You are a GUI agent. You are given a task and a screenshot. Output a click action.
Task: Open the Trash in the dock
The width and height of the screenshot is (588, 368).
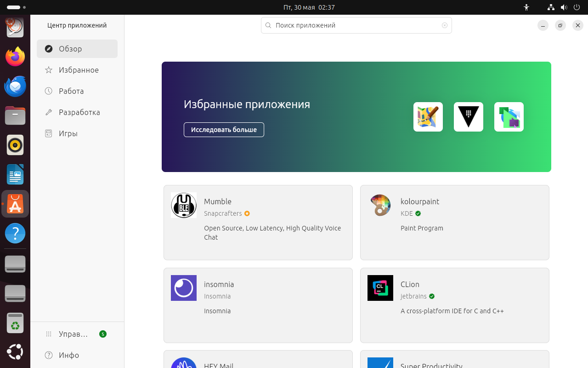coord(15,323)
